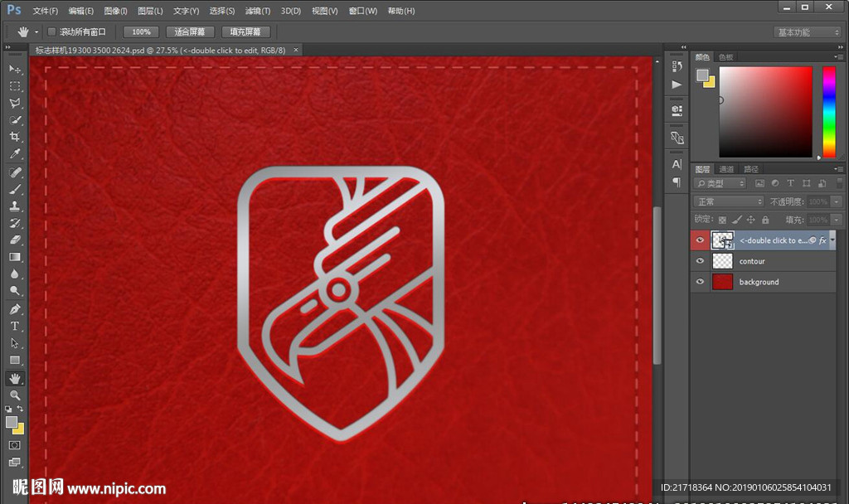Select the History Brush tool

(15, 223)
